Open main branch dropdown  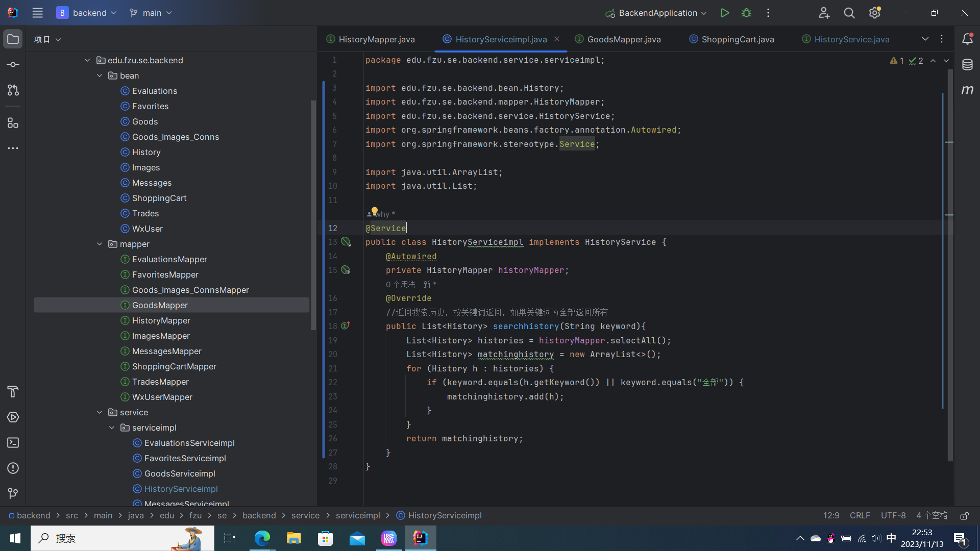151,13
